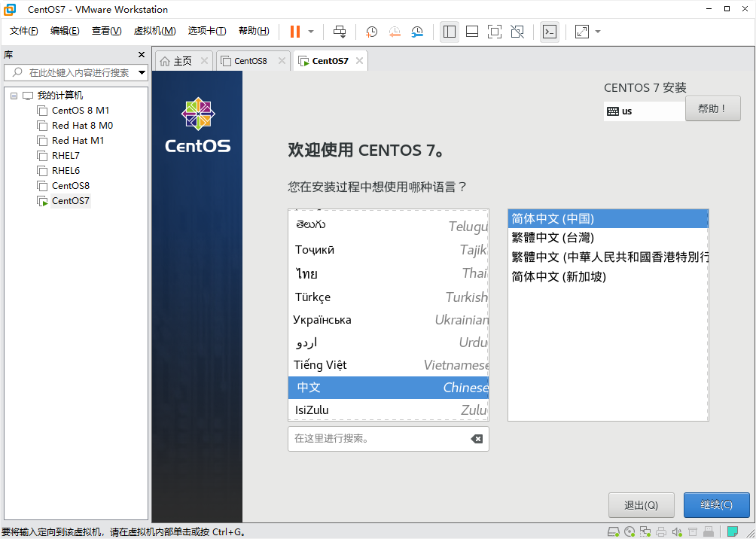756x539 pixels.
Task: Select 中文 Chinese language row
Action: (388, 388)
